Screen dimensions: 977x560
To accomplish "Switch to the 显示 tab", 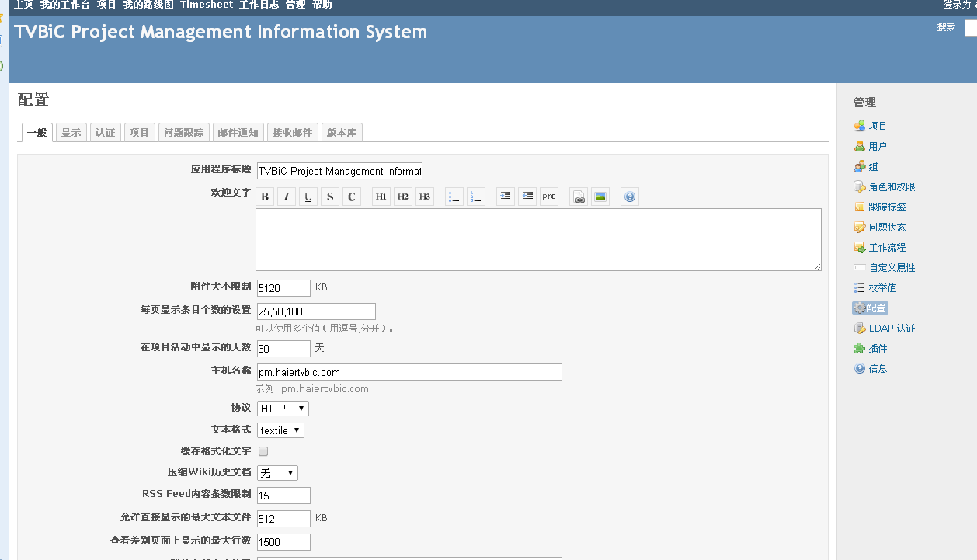I will pyautogui.click(x=71, y=133).
